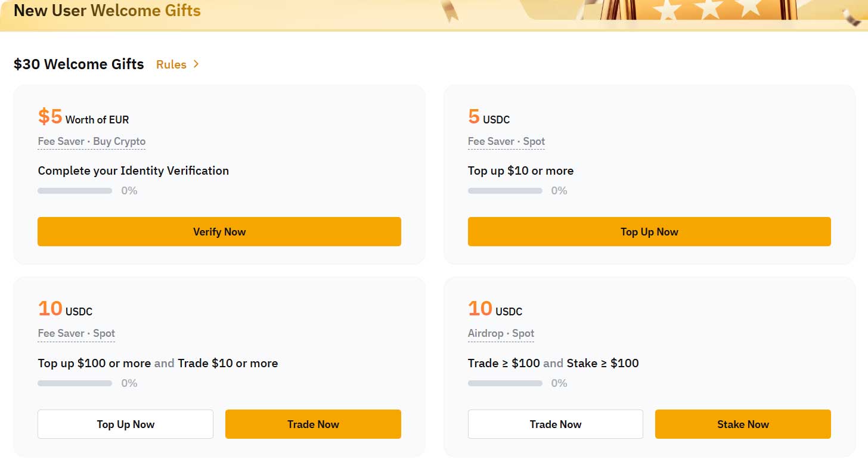
Task: Click the Identity Verification progress bar
Action: (x=75, y=190)
